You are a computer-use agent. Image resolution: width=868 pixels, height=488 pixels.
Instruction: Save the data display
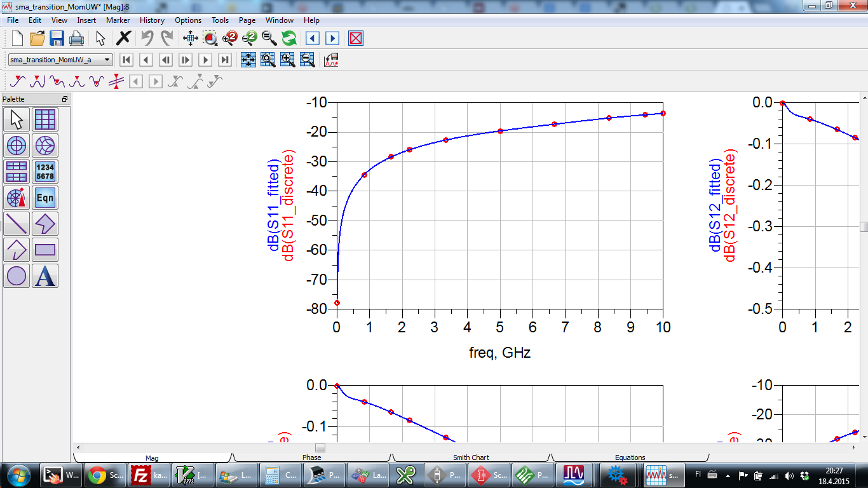57,38
